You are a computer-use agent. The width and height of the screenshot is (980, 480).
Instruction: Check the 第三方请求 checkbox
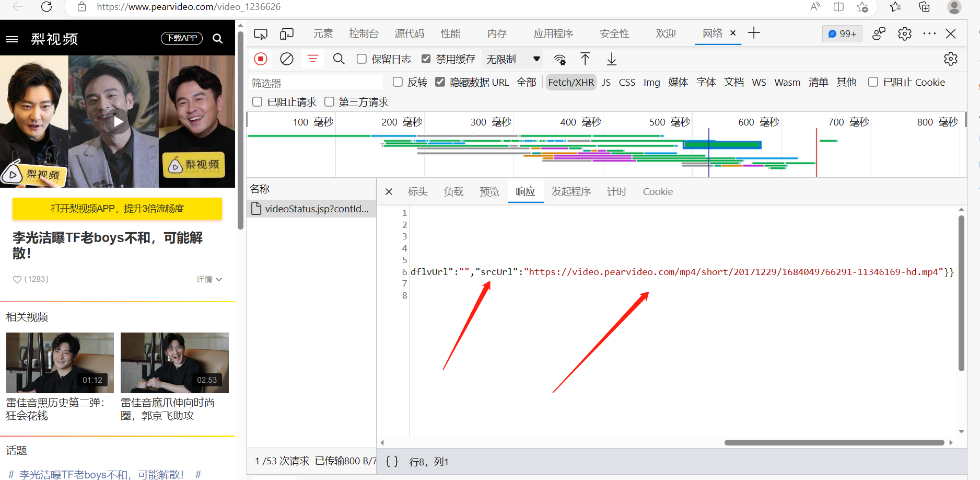(329, 102)
